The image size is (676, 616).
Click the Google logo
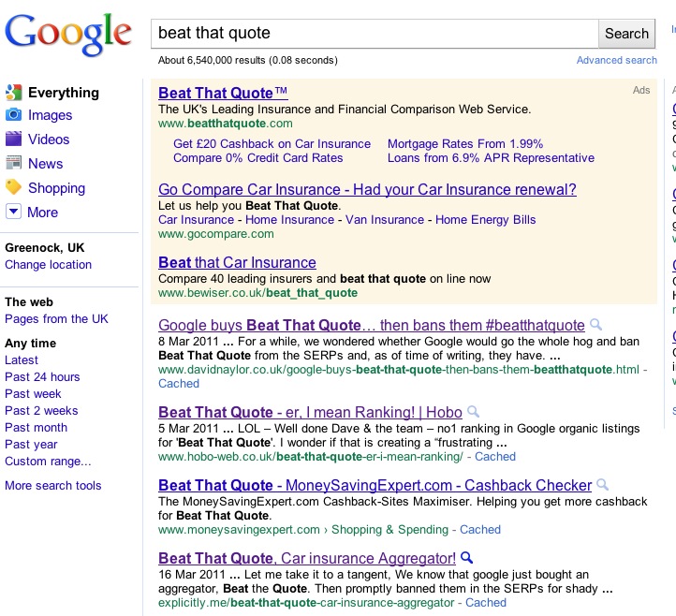pyautogui.click(x=68, y=34)
